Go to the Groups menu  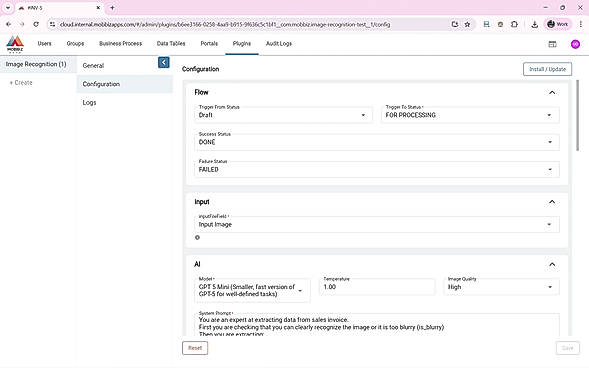pos(75,44)
